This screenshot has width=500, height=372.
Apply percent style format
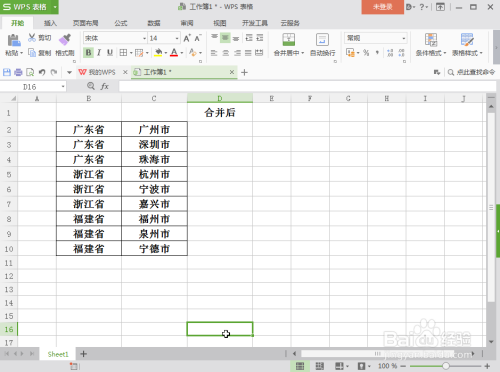tap(366, 53)
